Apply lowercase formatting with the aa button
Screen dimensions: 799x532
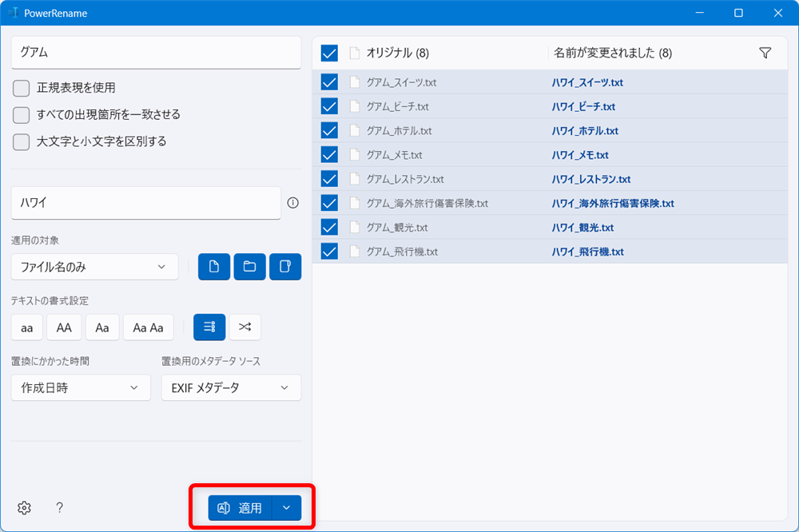point(26,327)
